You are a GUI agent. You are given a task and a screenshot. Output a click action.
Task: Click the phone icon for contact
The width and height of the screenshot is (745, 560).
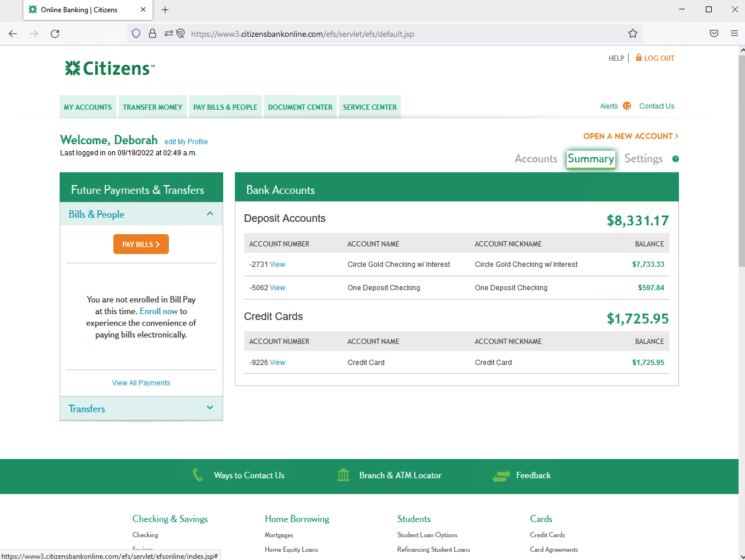point(198,475)
